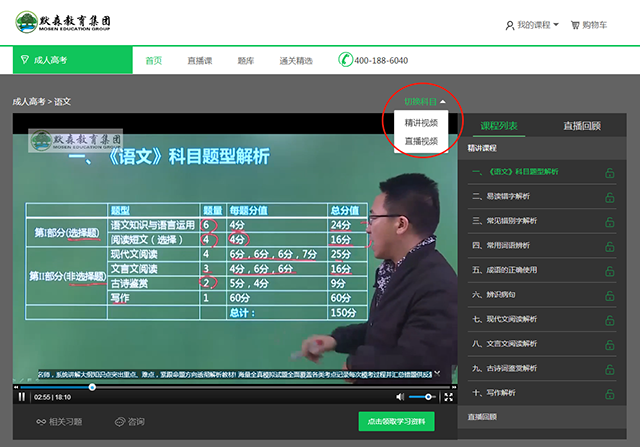Click the chat bubble icon beside 咨询
Image resolution: width=640 pixels, height=447 pixels.
(x=120, y=422)
